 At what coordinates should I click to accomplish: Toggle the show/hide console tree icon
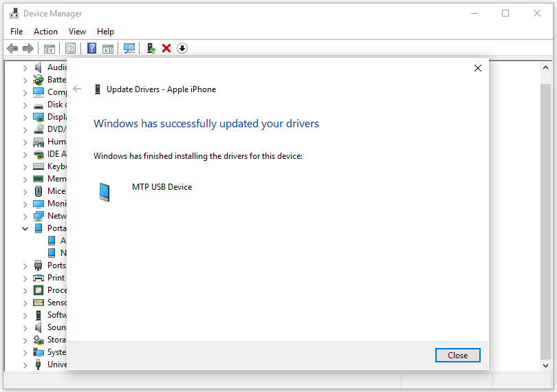(50, 49)
